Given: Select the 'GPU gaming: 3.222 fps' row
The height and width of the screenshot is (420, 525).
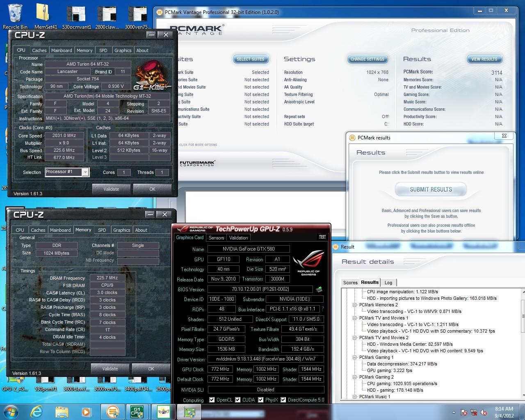Looking at the screenshot, I should [x=390, y=370].
